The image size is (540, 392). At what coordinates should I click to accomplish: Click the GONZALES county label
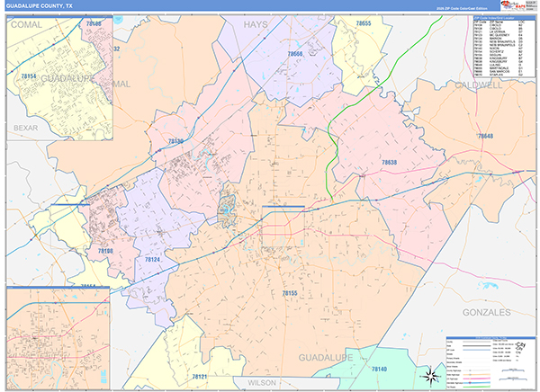[x=486, y=312]
